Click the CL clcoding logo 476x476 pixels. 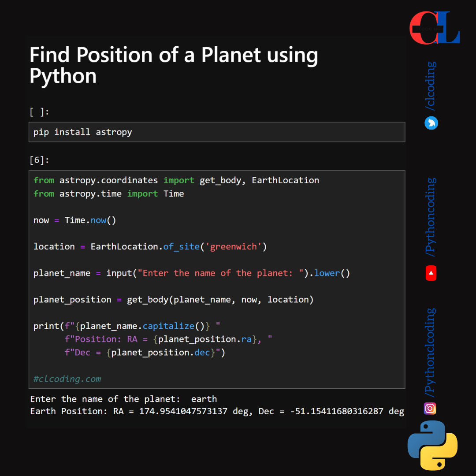tap(435, 26)
